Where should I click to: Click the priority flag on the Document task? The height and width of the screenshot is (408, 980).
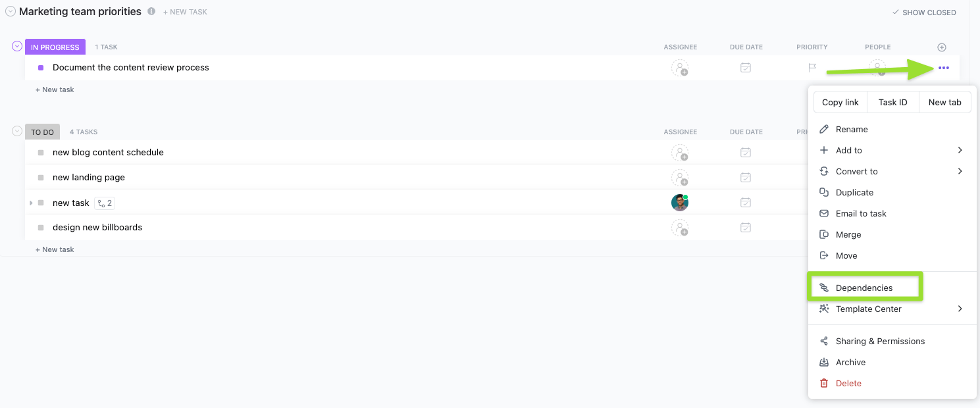pyautogui.click(x=812, y=68)
